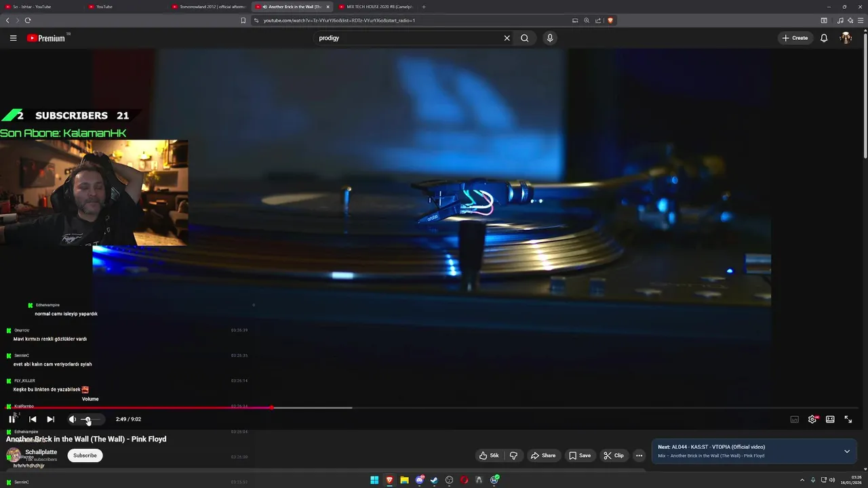
Task: Open player settings gear
Action: tap(812, 420)
